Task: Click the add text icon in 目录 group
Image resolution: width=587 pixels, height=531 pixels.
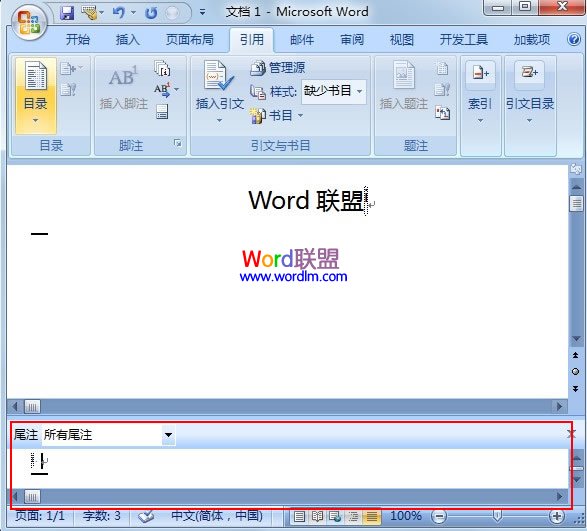Action: point(72,68)
